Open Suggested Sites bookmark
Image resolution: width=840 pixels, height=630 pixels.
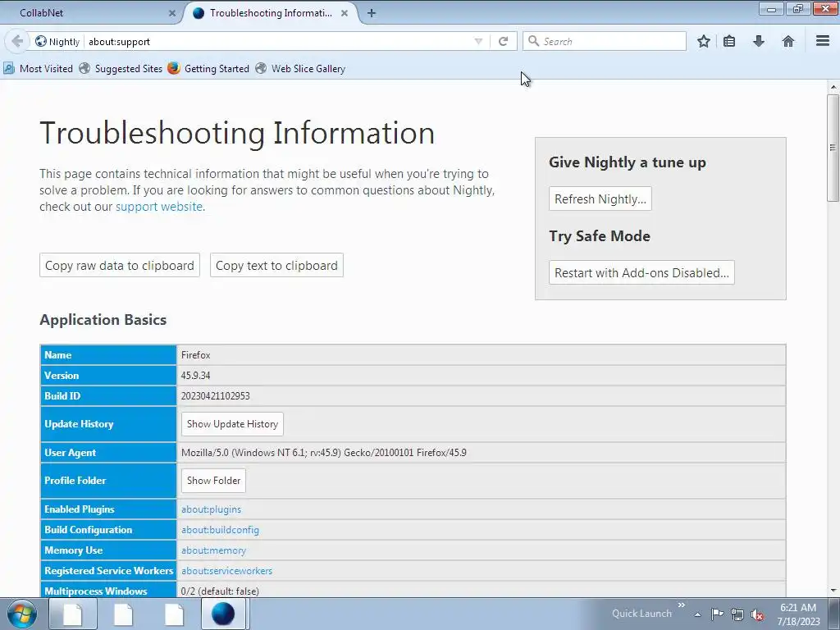[x=121, y=69]
